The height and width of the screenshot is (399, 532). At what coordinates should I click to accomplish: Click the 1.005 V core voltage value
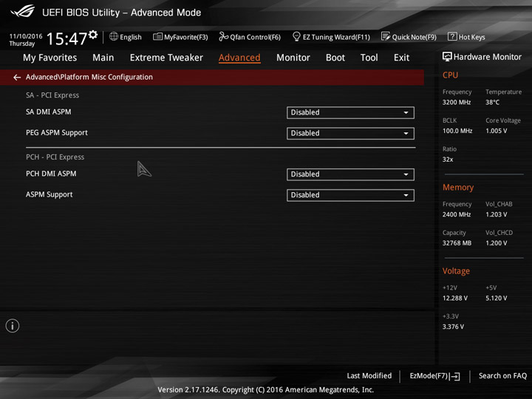pyautogui.click(x=497, y=131)
